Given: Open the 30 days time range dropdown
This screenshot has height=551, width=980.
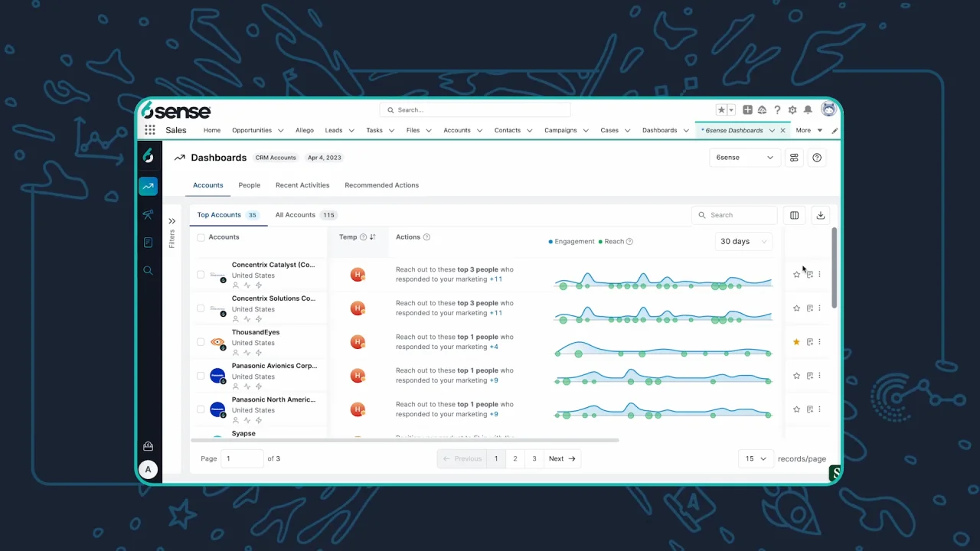Looking at the screenshot, I should tap(743, 242).
